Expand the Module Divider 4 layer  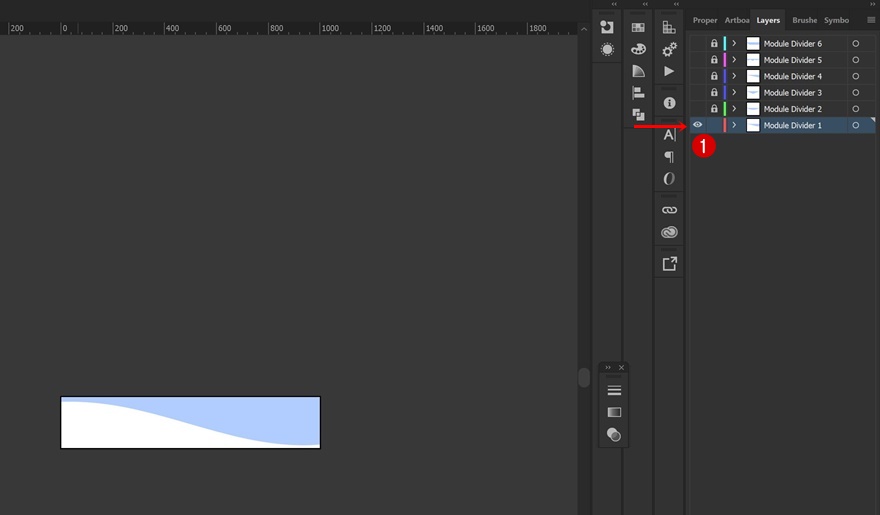click(x=734, y=76)
